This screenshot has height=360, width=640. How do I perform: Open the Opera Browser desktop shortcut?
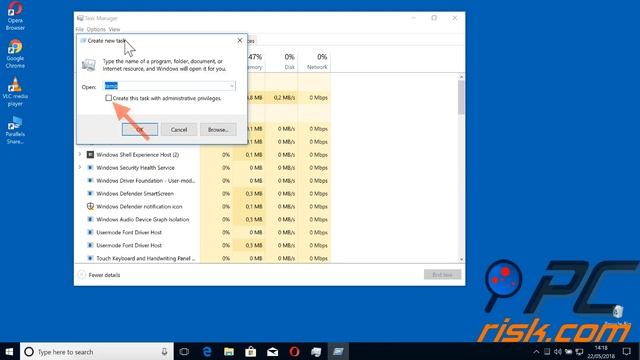click(15, 16)
